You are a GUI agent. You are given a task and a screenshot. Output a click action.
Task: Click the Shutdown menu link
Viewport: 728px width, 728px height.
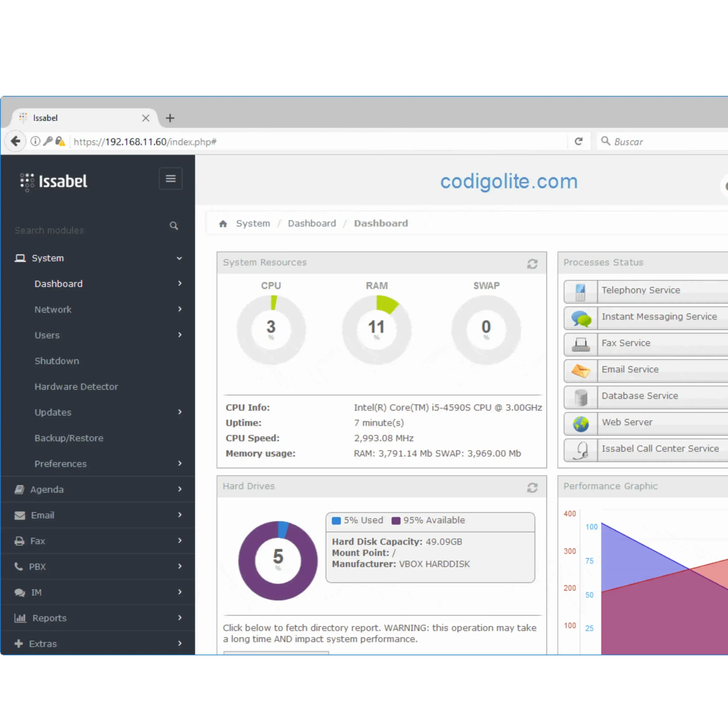click(x=57, y=361)
